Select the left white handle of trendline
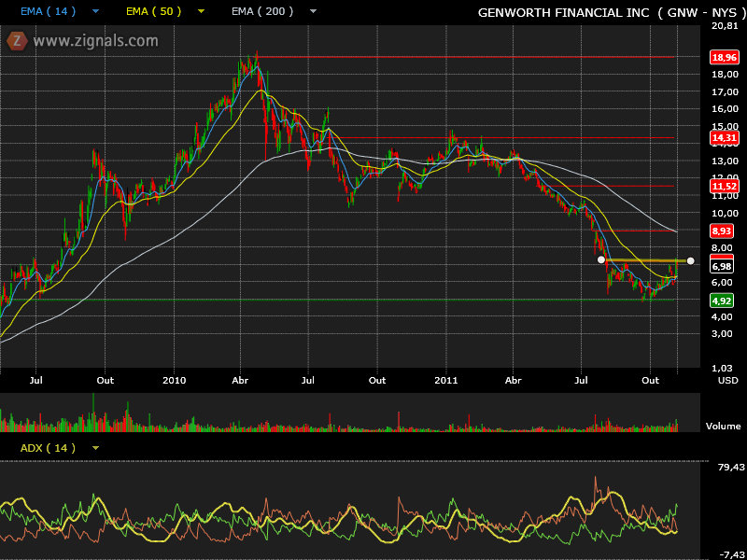747x560 pixels. click(601, 259)
